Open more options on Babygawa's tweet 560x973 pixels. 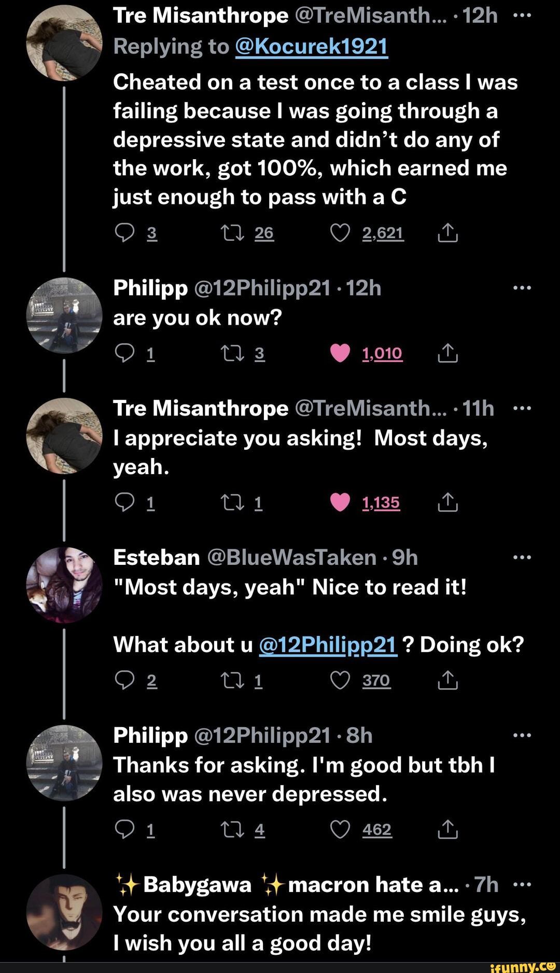point(522,885)
